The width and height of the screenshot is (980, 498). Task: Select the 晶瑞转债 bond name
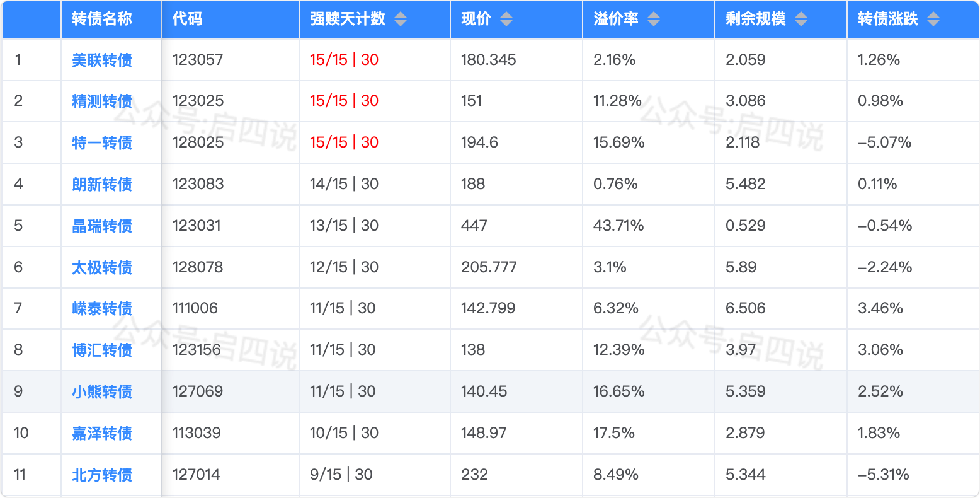[x=102, y=226]
